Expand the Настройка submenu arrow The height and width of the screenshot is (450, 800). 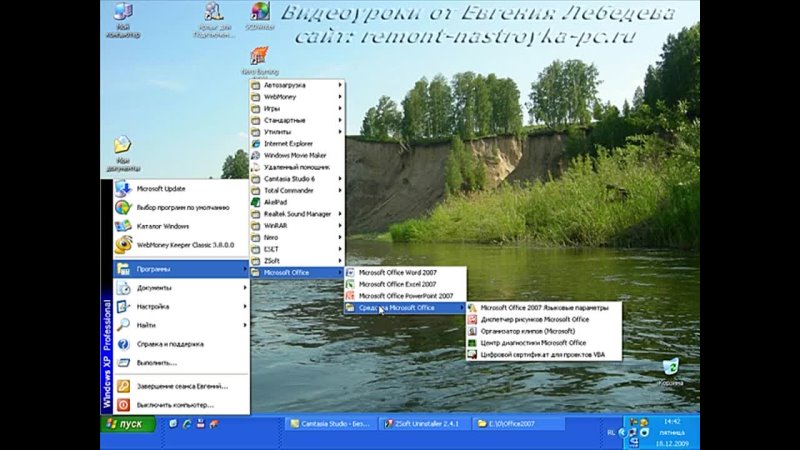(245, 307)
